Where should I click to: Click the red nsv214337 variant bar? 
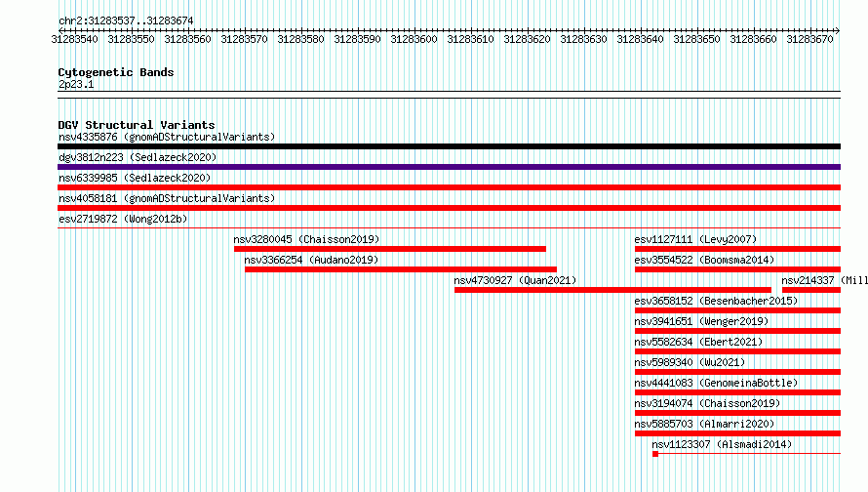click(x=811, y=290)
